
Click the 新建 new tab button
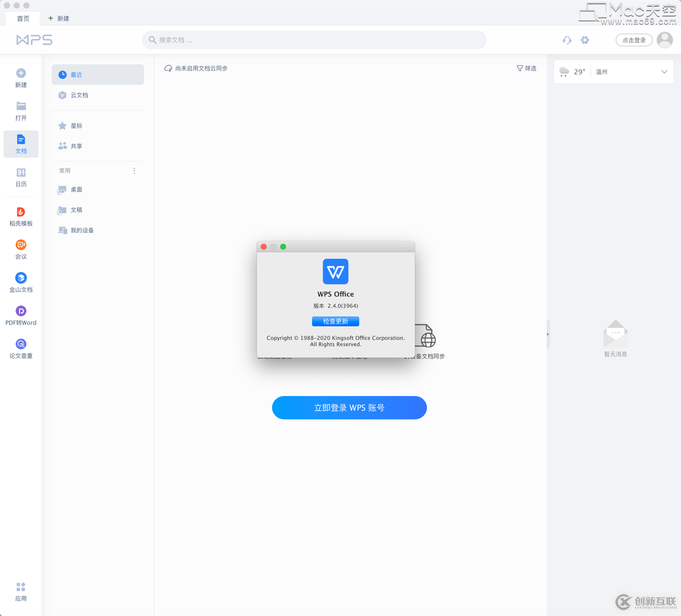58,18
